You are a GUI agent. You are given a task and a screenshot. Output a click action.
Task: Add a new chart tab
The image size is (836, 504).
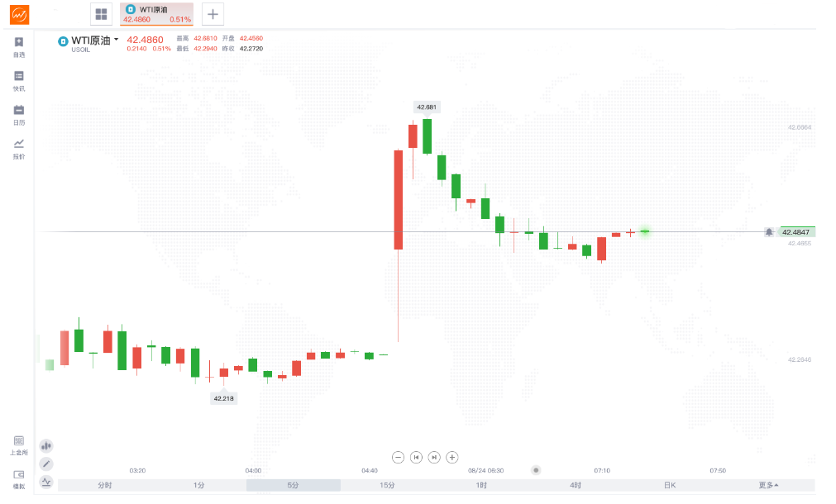pos(213,14)
